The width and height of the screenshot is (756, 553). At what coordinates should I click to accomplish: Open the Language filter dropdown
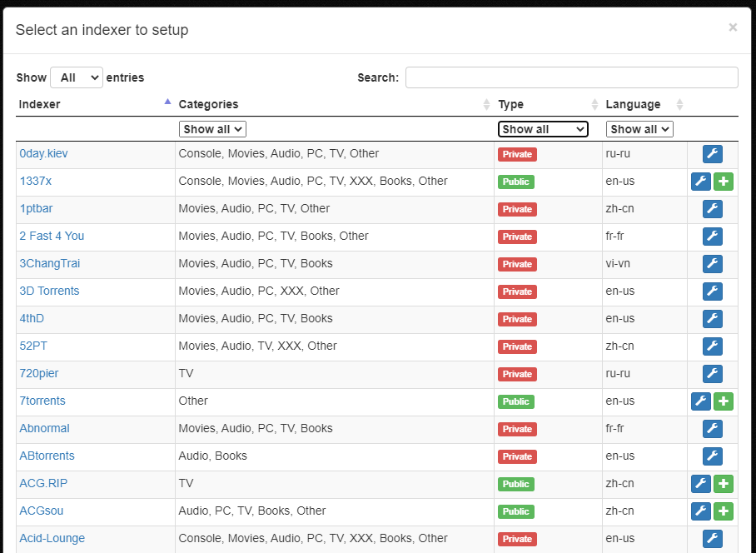coord(639,129)
